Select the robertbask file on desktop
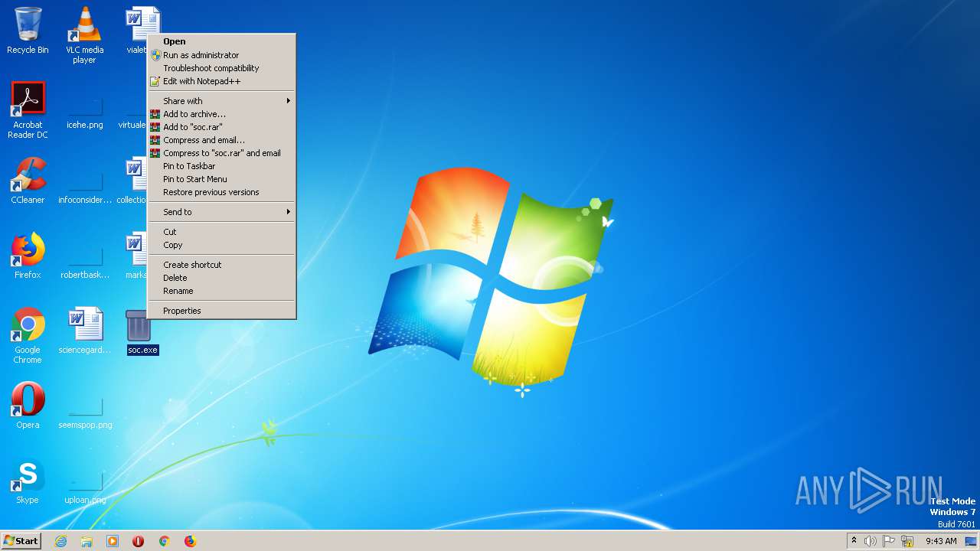The height and width of the screenshot is (551, 980). pyautogui.click(x=84, y=262)
